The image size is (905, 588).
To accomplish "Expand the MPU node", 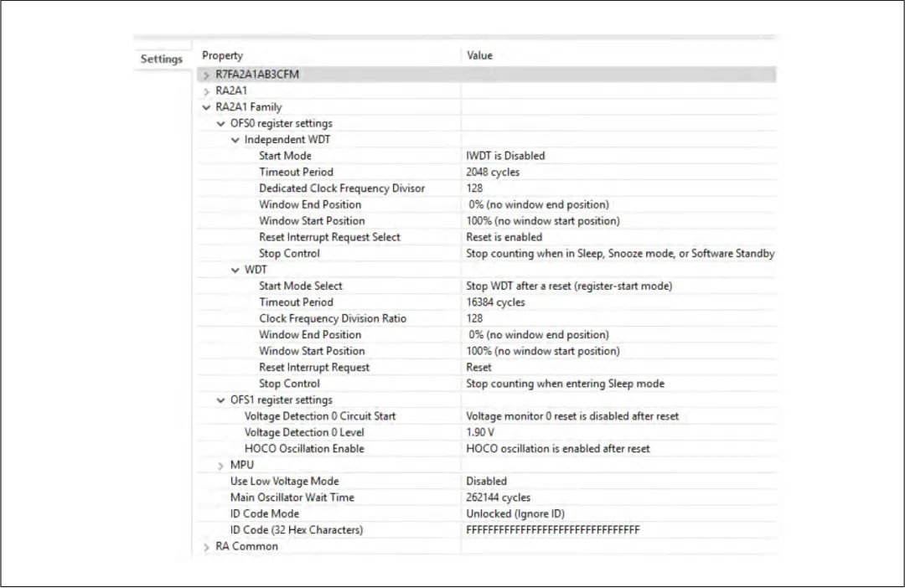I will [221, 466].
